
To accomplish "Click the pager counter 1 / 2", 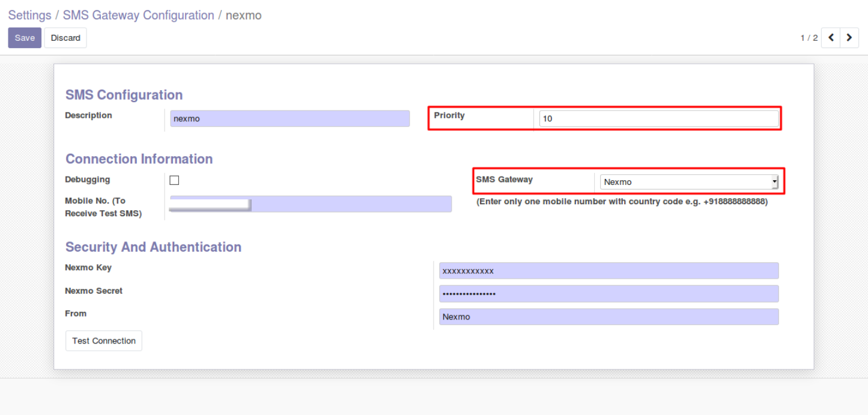I will coord(809,38).
